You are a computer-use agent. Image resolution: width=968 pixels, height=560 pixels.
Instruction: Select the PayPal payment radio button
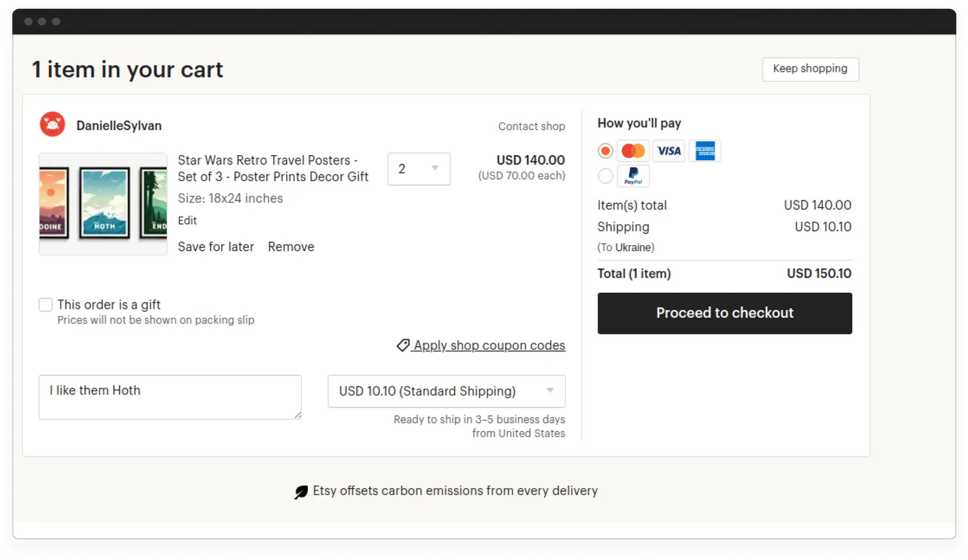(605, 176)
